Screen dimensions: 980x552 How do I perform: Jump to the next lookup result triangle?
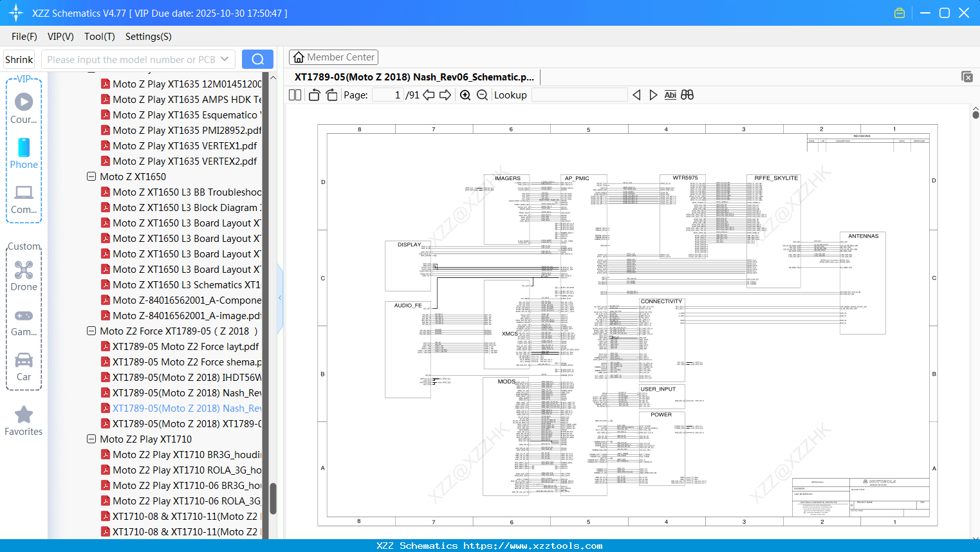click(x=653, y=95)
